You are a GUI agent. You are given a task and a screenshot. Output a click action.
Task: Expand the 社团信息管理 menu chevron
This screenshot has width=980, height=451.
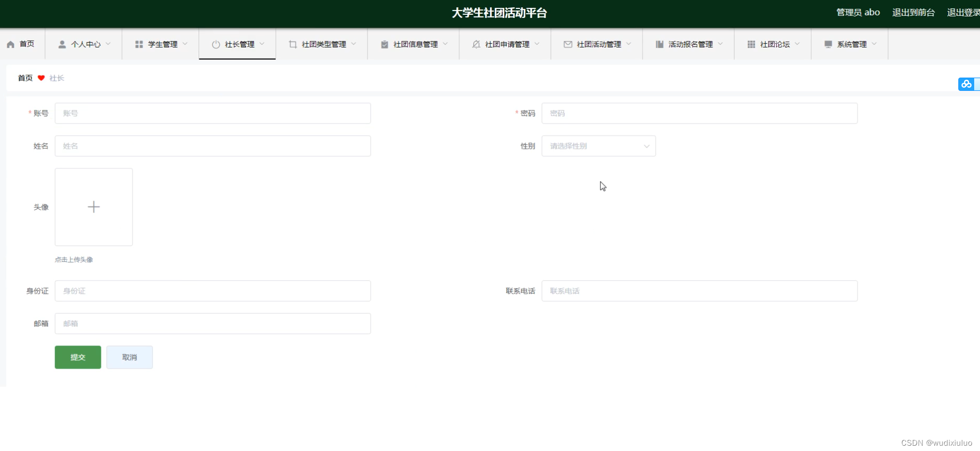[x=445, y=44]
